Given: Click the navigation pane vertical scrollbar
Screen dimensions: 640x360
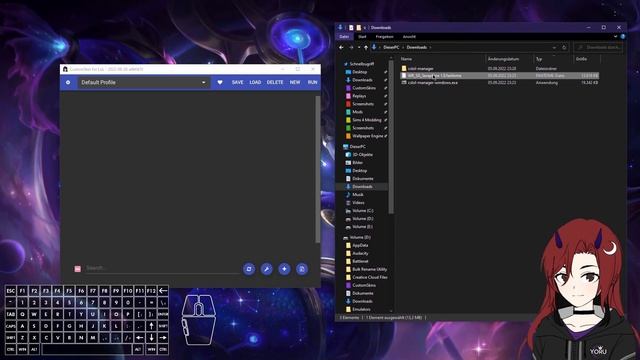Looking at the screenshot, I should tap(391, 137).
